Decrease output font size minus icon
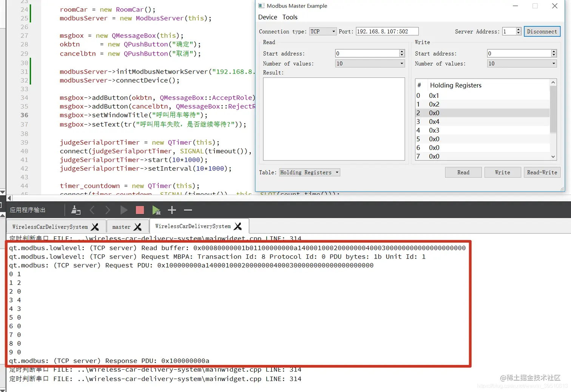 click(188, 210)
